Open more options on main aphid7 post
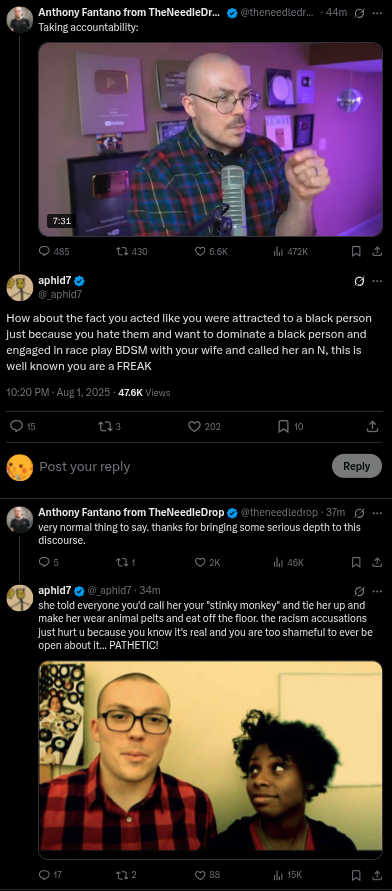Viewport: 392px width, 891px height. pos(377,281)
